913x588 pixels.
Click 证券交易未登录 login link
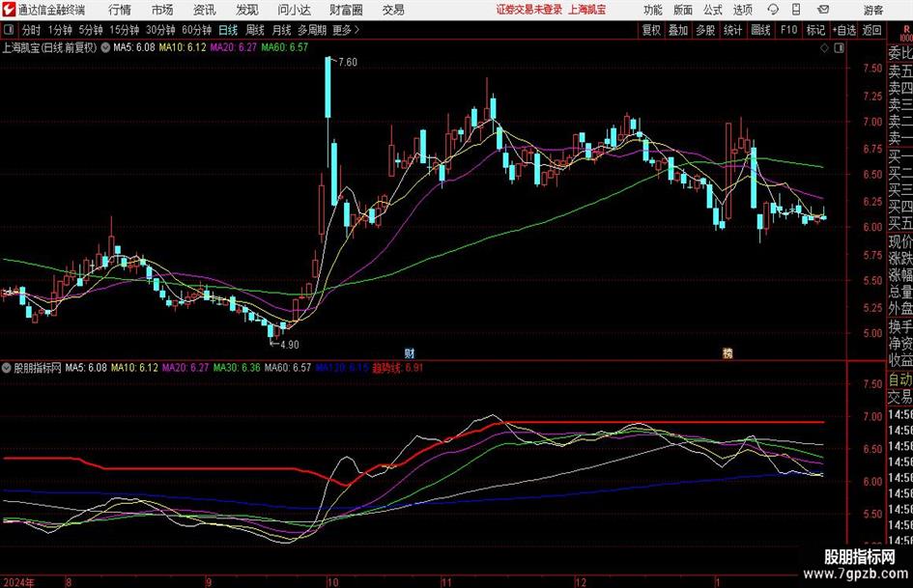[x=528, y=10]
